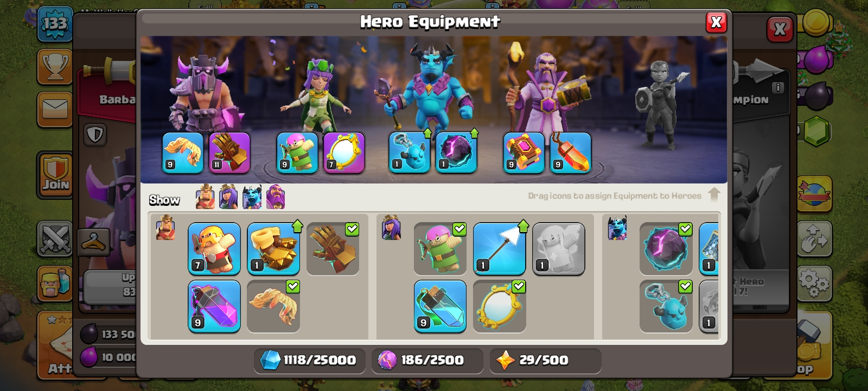Toggle equipped Archer Puppet checkmark item
Image resolution: width=868 pixels, height=391 pixels.
pos(440,249)
